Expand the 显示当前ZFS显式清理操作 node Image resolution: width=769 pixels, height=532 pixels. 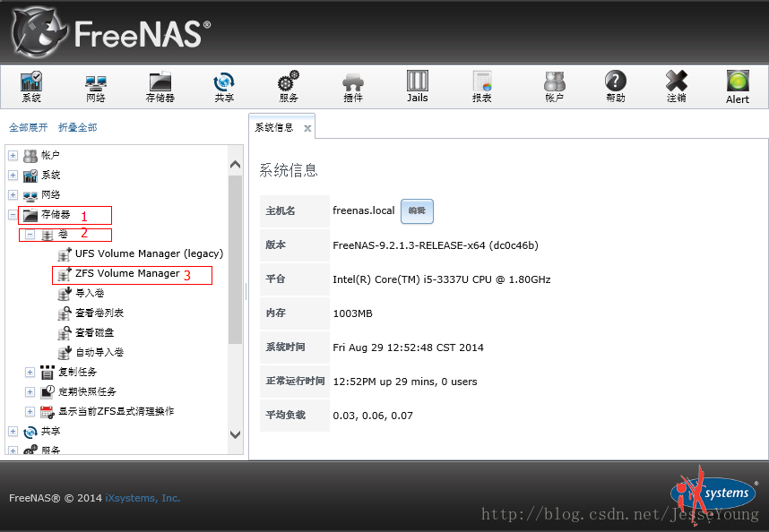pyautogui.click(x=30, y=411)
